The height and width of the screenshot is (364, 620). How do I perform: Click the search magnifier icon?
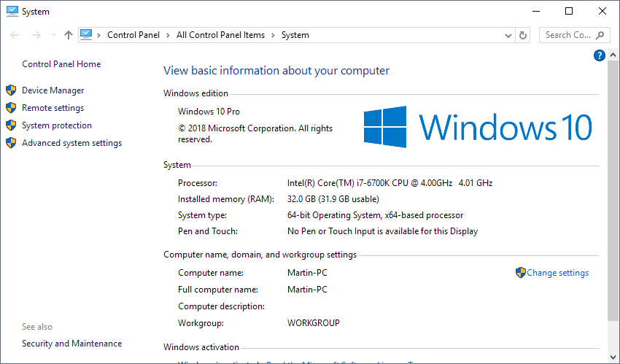click(600, 35)
